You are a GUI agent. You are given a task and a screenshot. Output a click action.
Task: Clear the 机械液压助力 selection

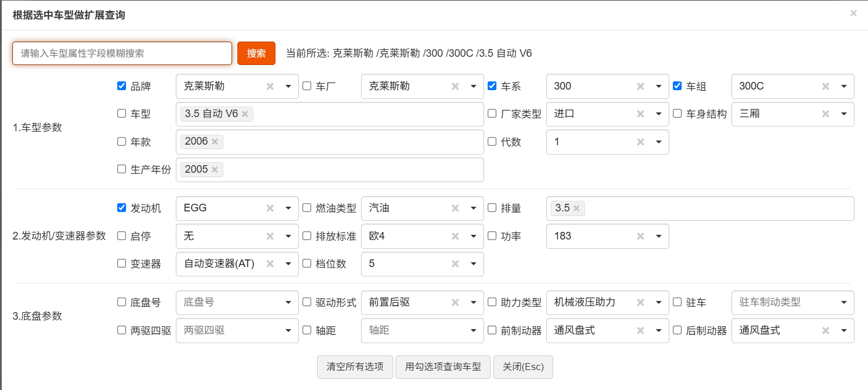(641, 303)
